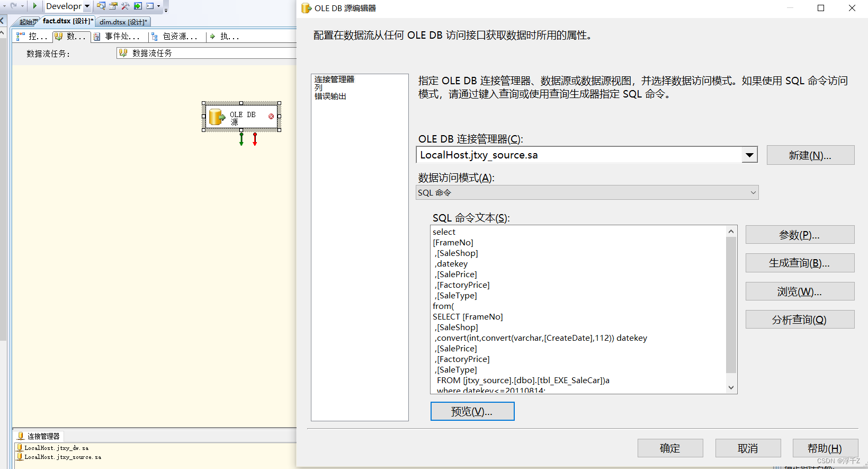This screenshot has height=469, width=868.
Task: Switch to the dim.dtsx design tab
Action: pyautogui.click(x=123, y=22)
